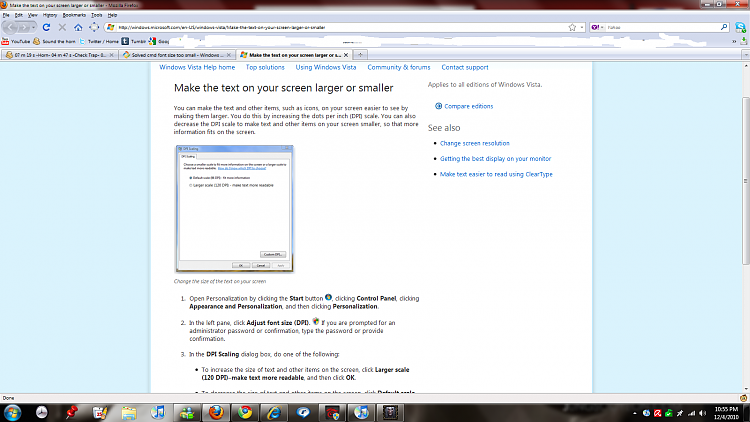The height and width of the screenshot is (422, 750).
Task: Click the fullscreen arrows toolbar icon
Action: [94, 27]
